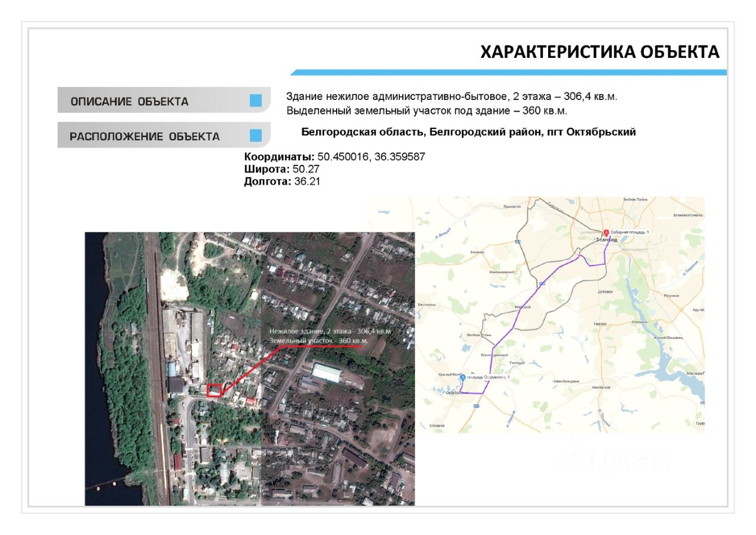Open the satellite photo of the site

[x=249, y=368]
